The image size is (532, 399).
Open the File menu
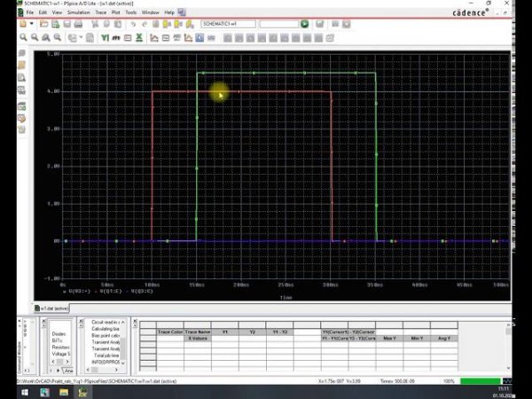coord(30,12)
